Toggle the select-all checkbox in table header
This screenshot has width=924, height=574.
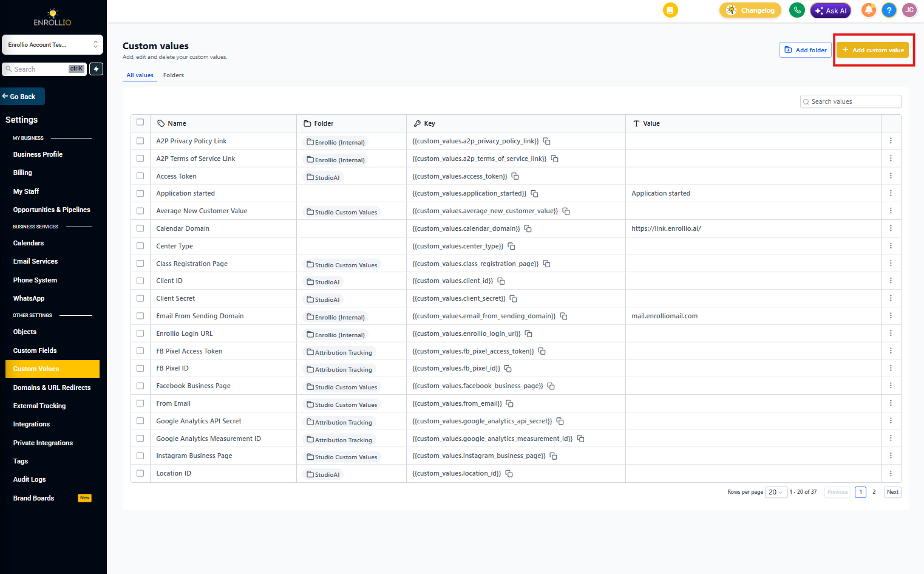click(140, 123)
